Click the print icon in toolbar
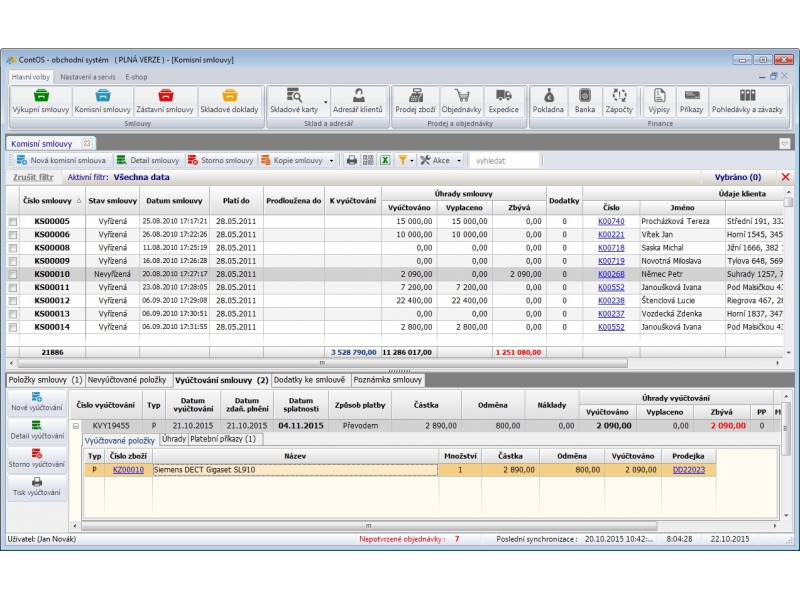This screenshot has width=800, height=600. click(x=352, y=160)
